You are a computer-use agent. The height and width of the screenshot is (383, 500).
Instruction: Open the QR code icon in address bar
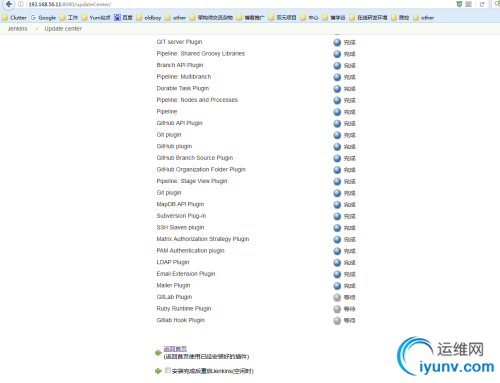pyautogui.click(x=468, y=4)
